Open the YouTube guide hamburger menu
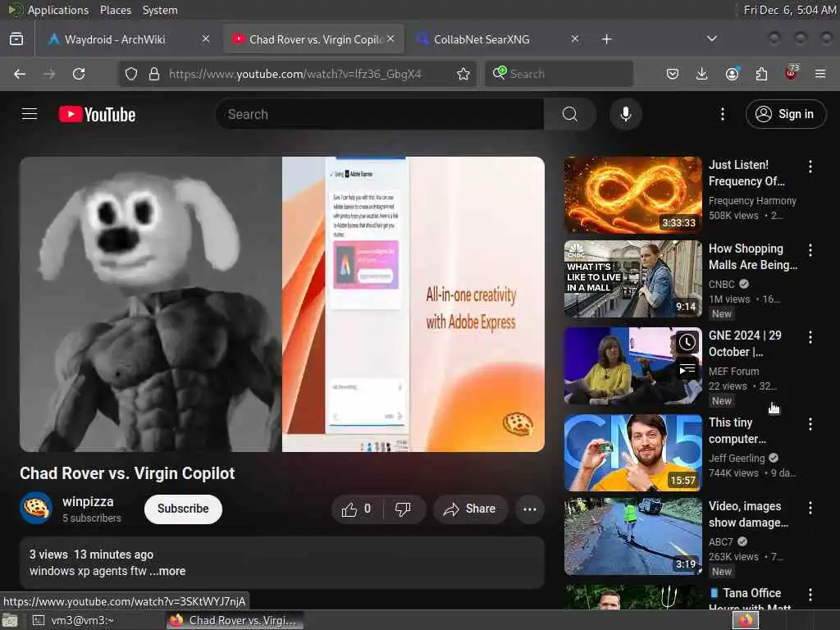This screenshot has width=840, height=630. (30, 114)
